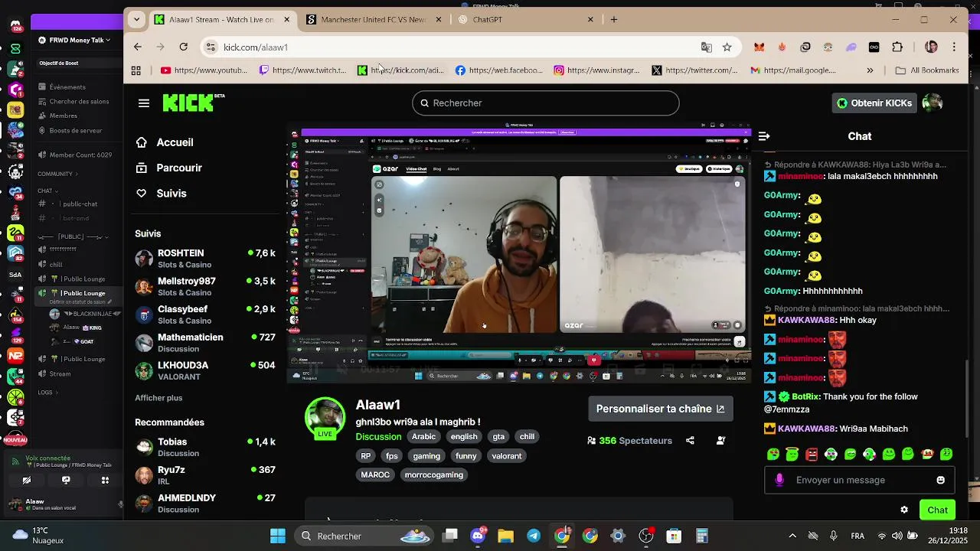Click the live stream video player
This screenshot has width=980, height=551.
(519, 254)
